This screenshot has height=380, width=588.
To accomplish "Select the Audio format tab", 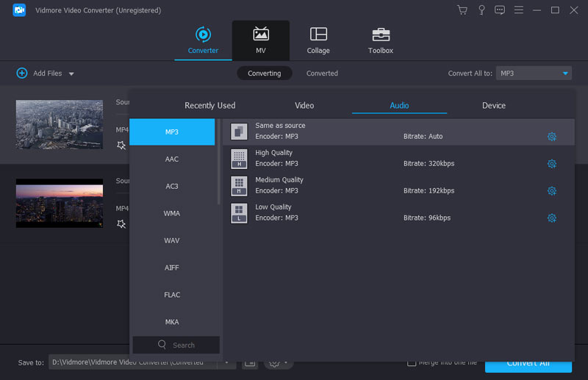I will pyautogui.click(x=399, y=105).
